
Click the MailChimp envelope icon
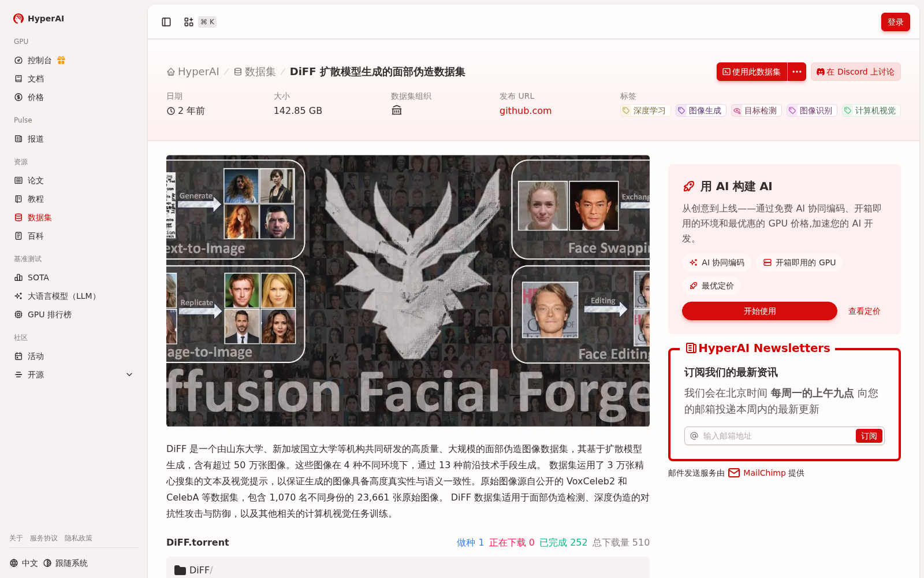tap(734, 473)
